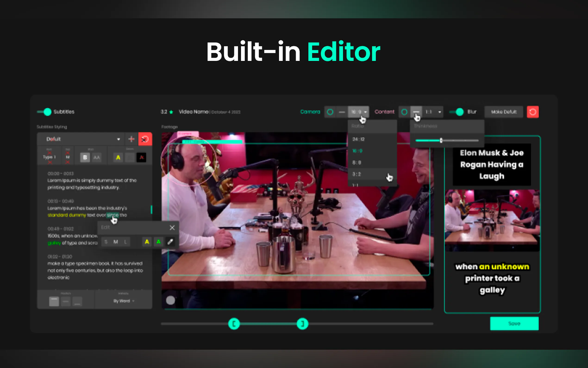The width and height of the screenshot is (588, 368).
Task: Click the Thickness slider handle
Action: point(441,140)
